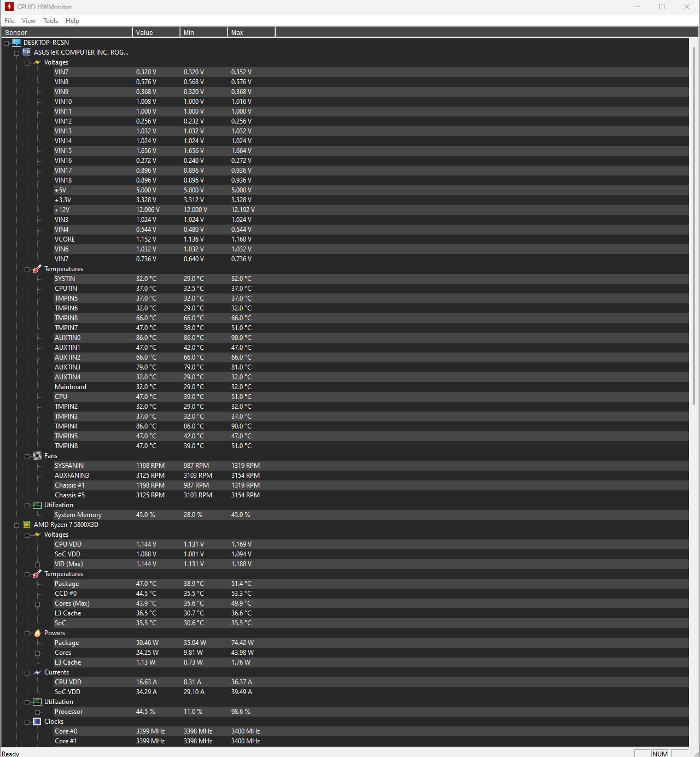Click the HWMonitor app icon in title bar
Image resolution: width=700 pixels, height=757 pixels.
pos(9,7)
